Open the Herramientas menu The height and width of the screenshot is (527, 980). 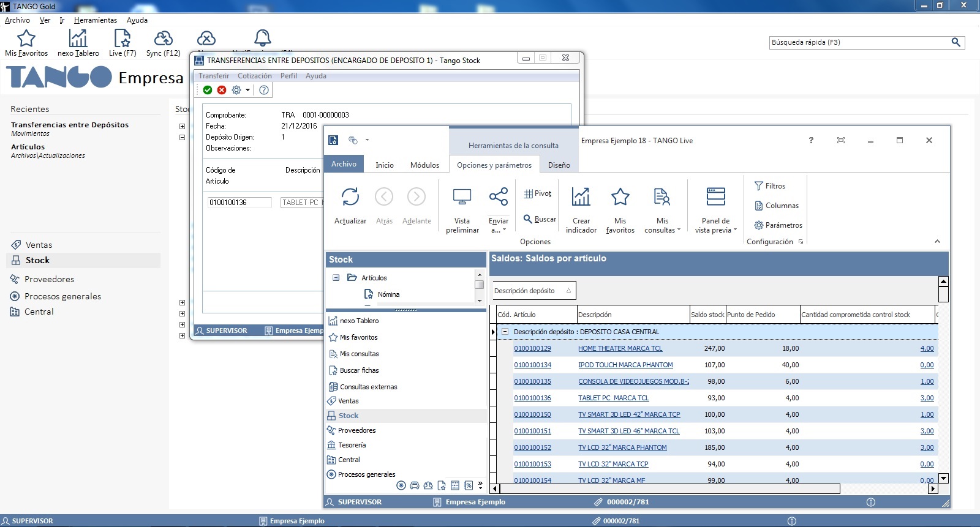click(95, 20)
